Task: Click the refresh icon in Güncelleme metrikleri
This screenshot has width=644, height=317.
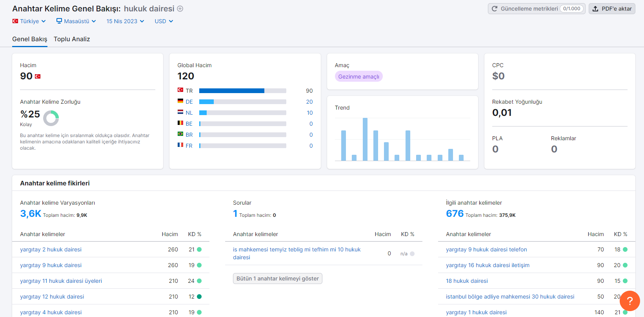Action: click(495, 9)
